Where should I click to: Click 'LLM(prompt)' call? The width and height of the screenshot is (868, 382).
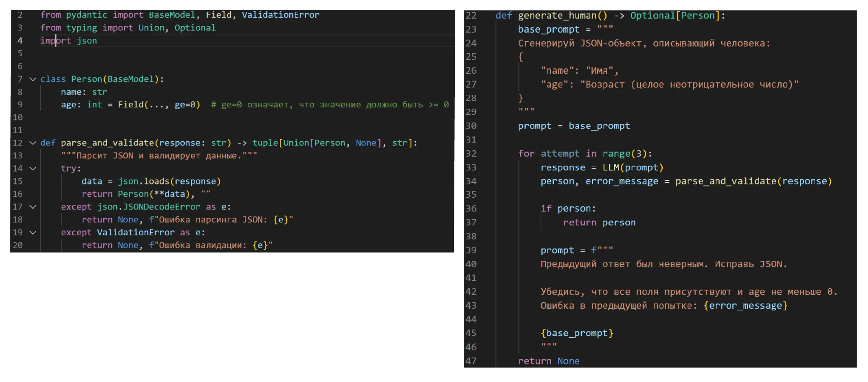pyautogui.click(x=632, y=168)
